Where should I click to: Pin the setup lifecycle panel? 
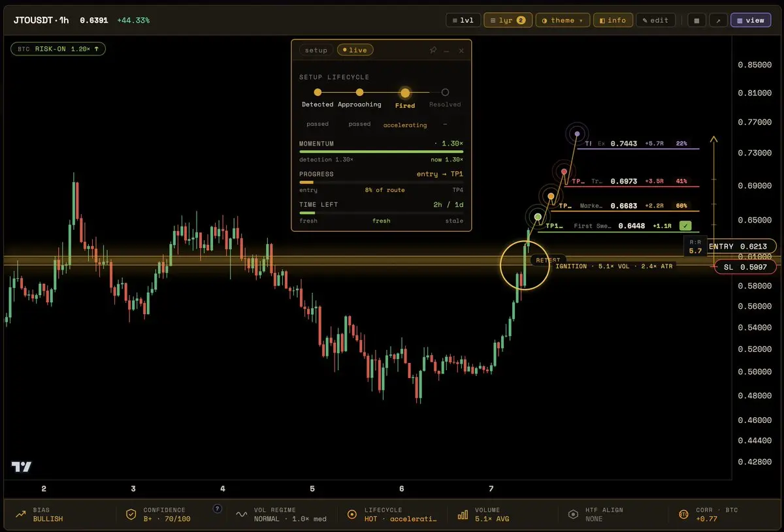click(433, 50)
